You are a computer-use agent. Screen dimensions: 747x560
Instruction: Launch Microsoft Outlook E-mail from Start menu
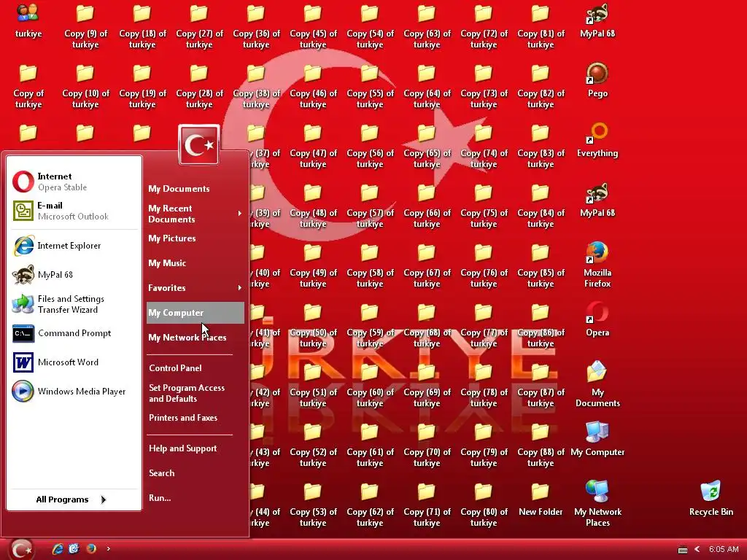pos(74,211)
